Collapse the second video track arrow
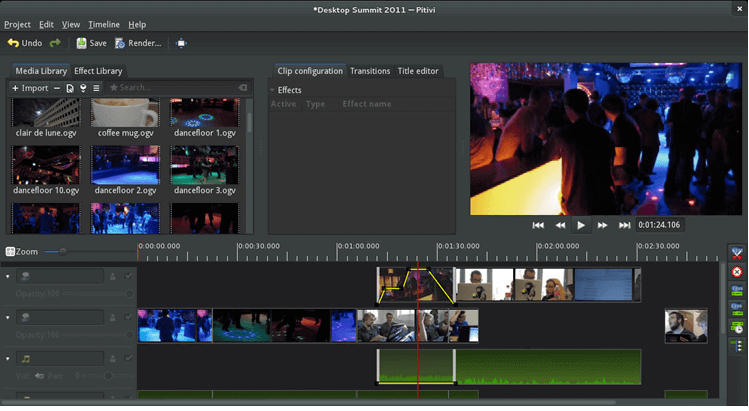749x411 pixels. click(8, 317)
